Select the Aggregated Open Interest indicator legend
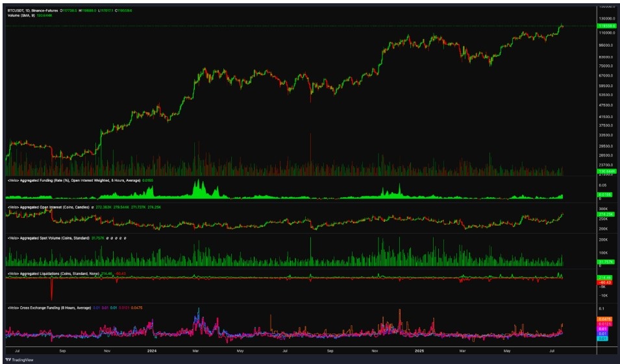 point(49,207)
